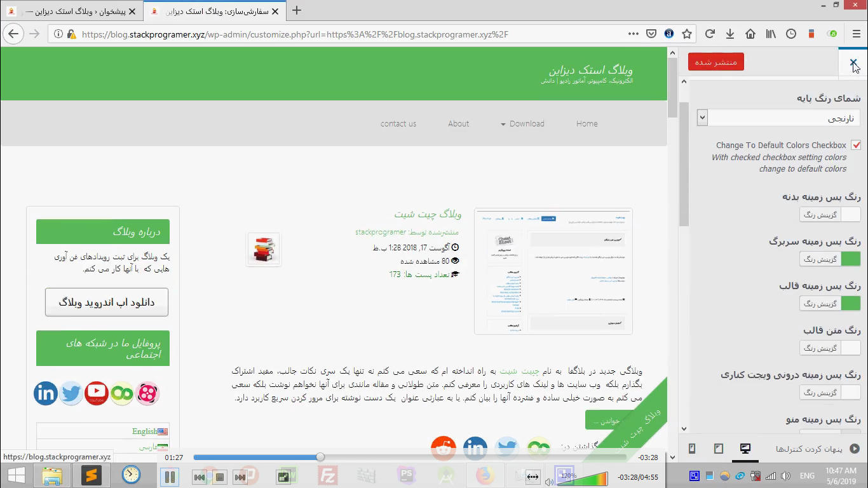
Task: Open the stackprogramer author link
Action: (x=381, y=232)
